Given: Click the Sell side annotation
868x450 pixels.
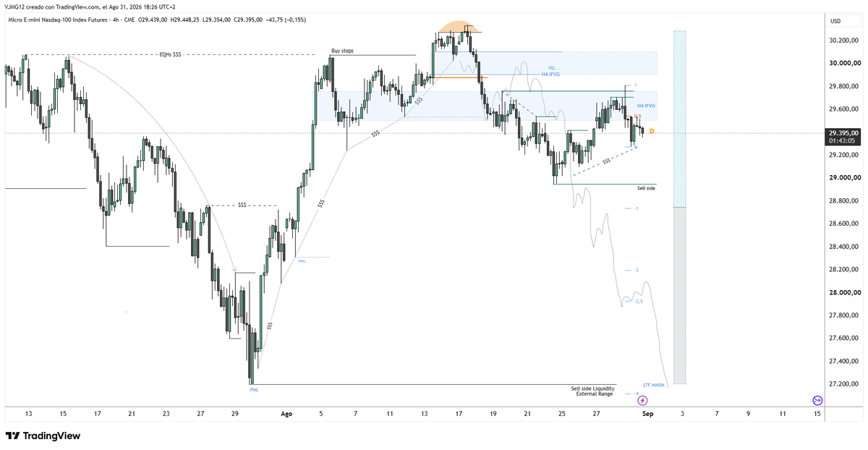Looking at the screenshot, I should tap(646, 188).
